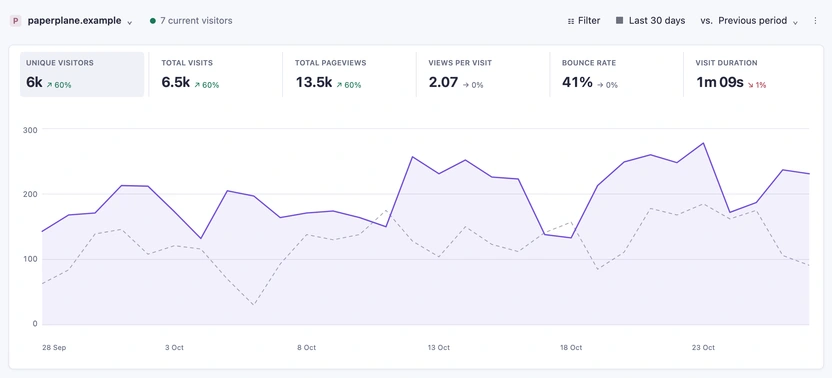Click the chevron next to Previous period

pyautogui.click(x=795, y=22)
